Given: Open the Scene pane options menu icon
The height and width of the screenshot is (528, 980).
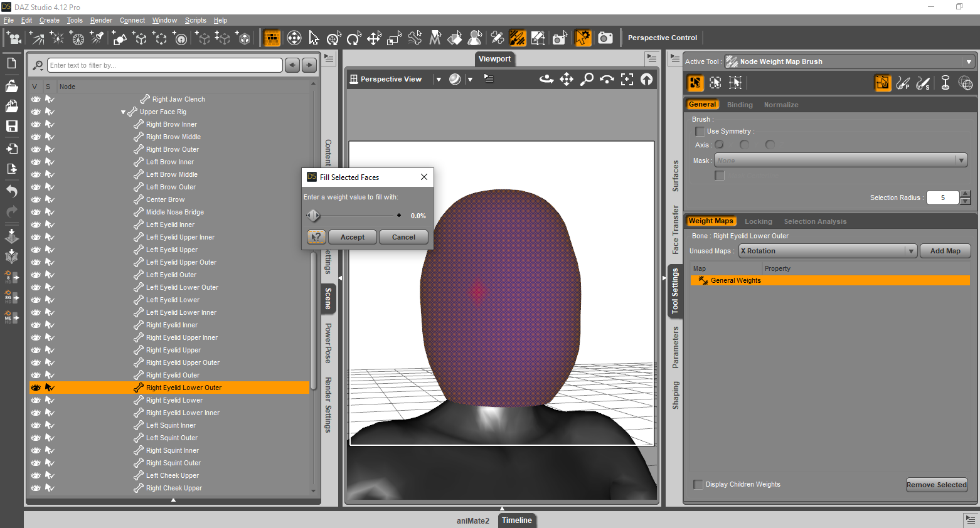Looking at the screenshot, I should click(x=329, y=58).
